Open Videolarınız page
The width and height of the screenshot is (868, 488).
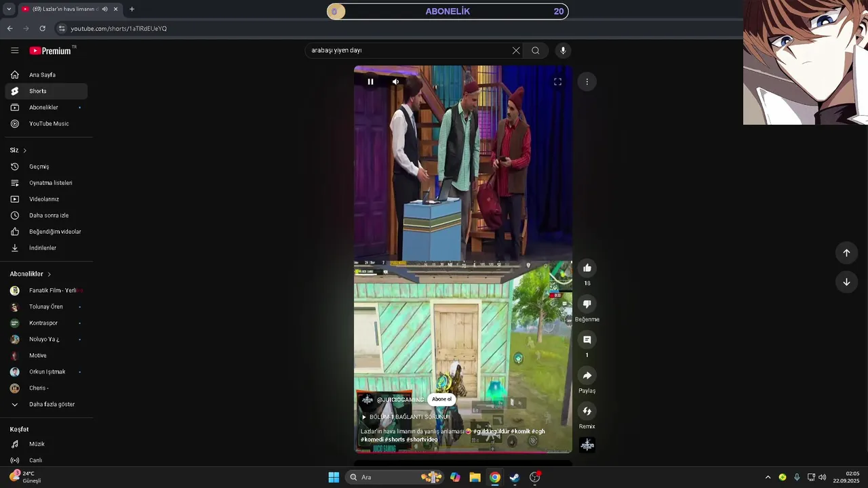[46, 199]
